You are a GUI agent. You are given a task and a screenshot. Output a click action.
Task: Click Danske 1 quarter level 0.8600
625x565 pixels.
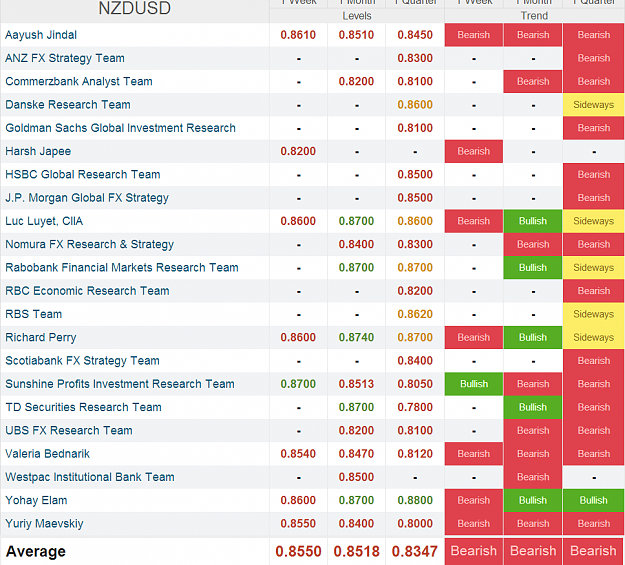click(415, 105)
